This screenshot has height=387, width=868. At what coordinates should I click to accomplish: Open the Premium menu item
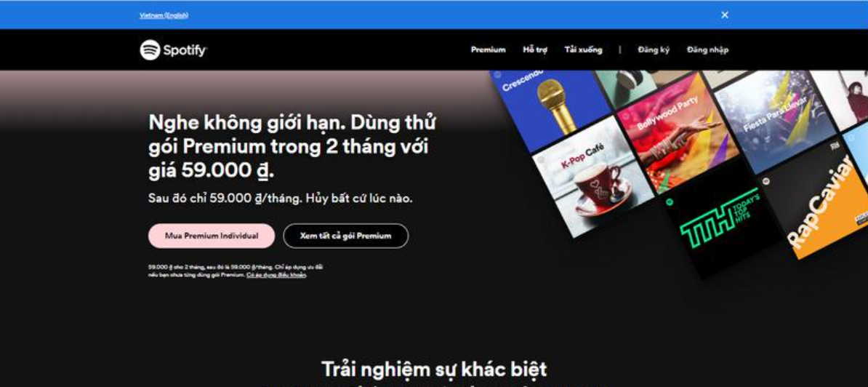tap(489, 49)
